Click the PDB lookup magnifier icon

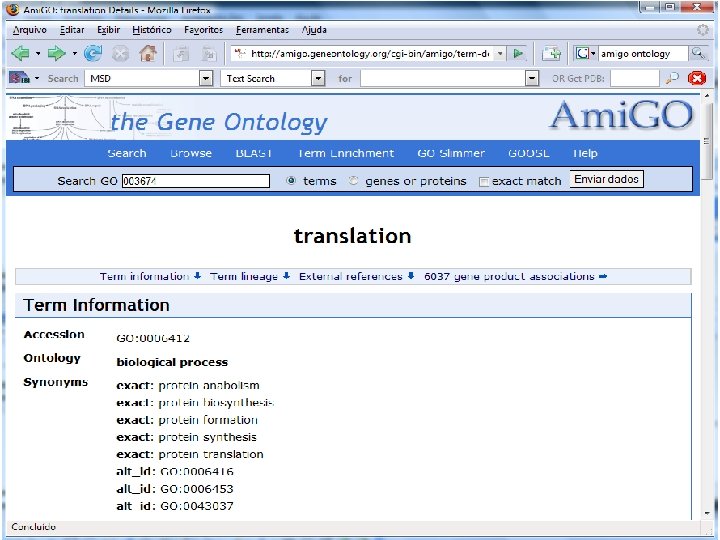coord(672,79)
